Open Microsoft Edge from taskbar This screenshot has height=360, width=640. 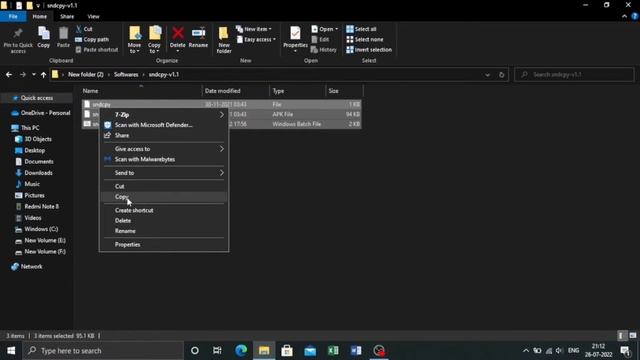pos(241,351)
